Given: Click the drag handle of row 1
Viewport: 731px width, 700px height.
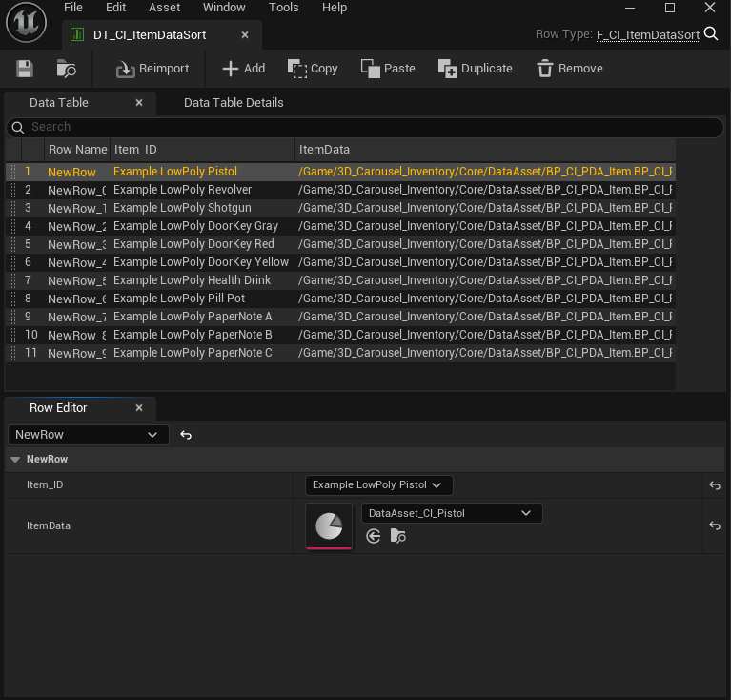Looking at the screenshot, I should 13,172.
